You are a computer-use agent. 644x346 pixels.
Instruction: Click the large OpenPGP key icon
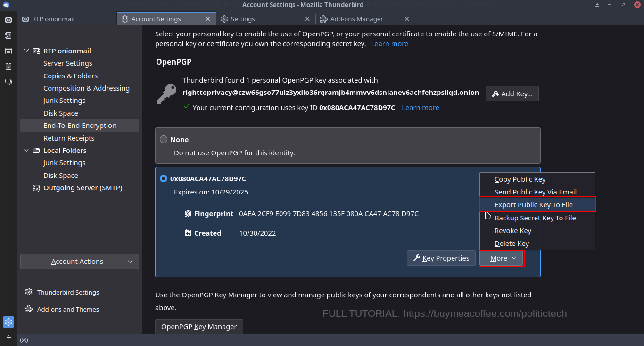(x=166, y=94)
